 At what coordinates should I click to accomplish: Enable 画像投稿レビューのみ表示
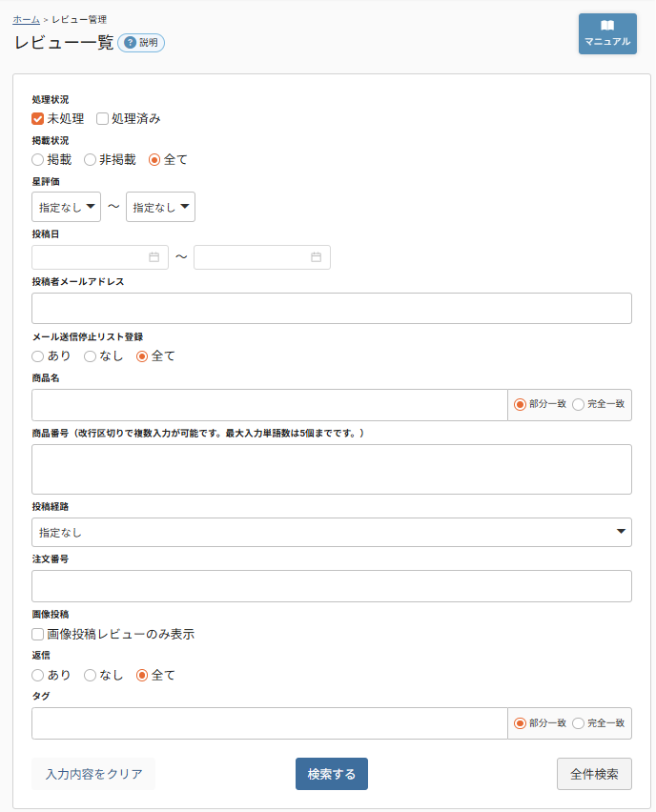[x=36, y=633]
